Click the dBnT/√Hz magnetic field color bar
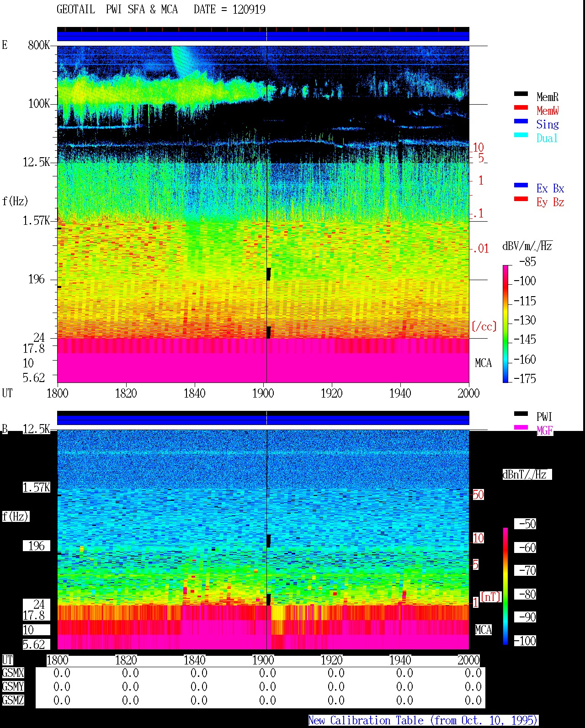 pyautogui.click(x=505, y=586)
